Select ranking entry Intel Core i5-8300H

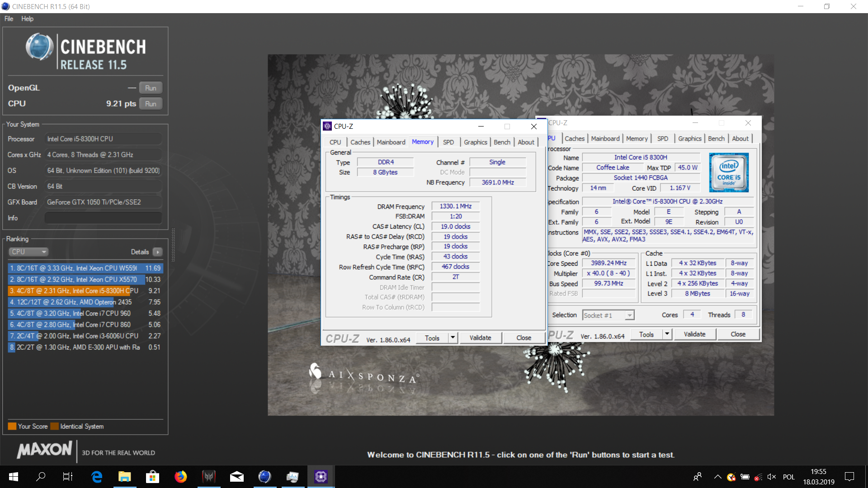(x=85, y=291)
